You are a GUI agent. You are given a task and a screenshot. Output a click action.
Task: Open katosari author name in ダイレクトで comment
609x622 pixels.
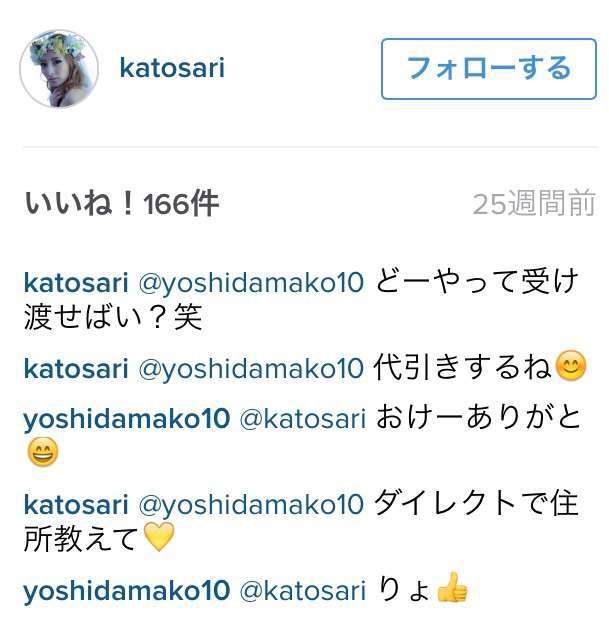[76, 505]
